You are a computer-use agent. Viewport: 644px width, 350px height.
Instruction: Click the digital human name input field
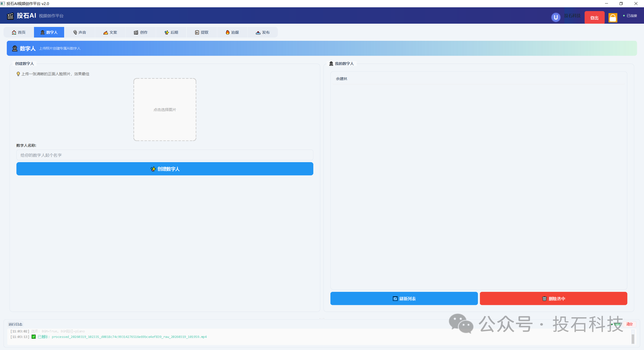tap(165, 155)
